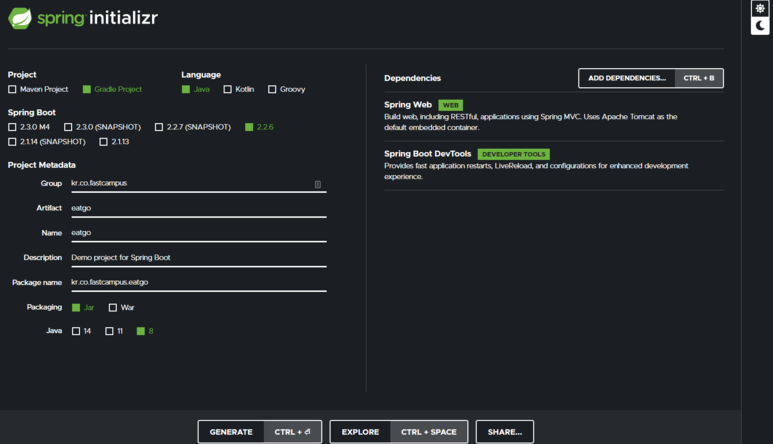
Task: Click the icon inside the Group field
Action: pyautogui.click(x=318, y=184)
